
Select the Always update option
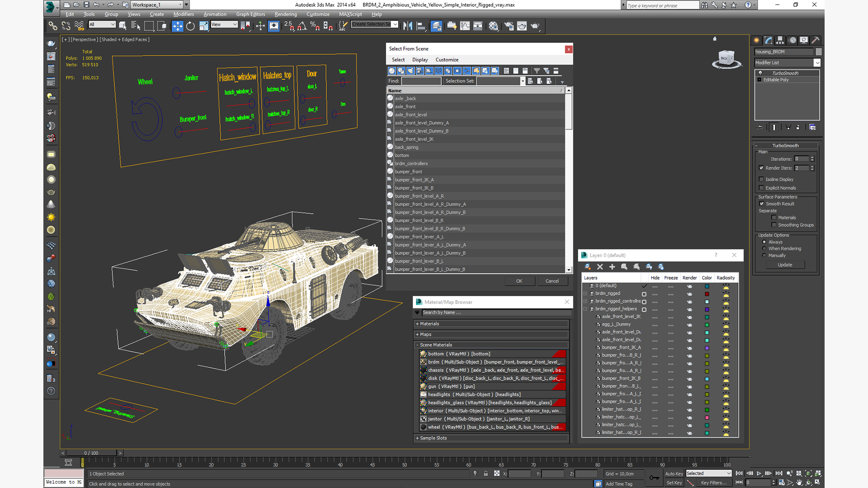(764, 242)
